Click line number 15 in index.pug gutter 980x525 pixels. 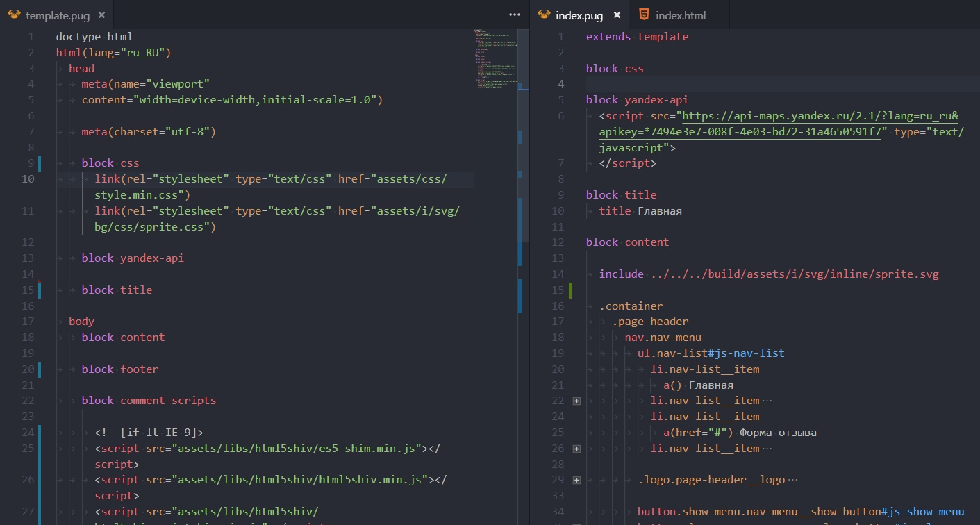(559, 290)
